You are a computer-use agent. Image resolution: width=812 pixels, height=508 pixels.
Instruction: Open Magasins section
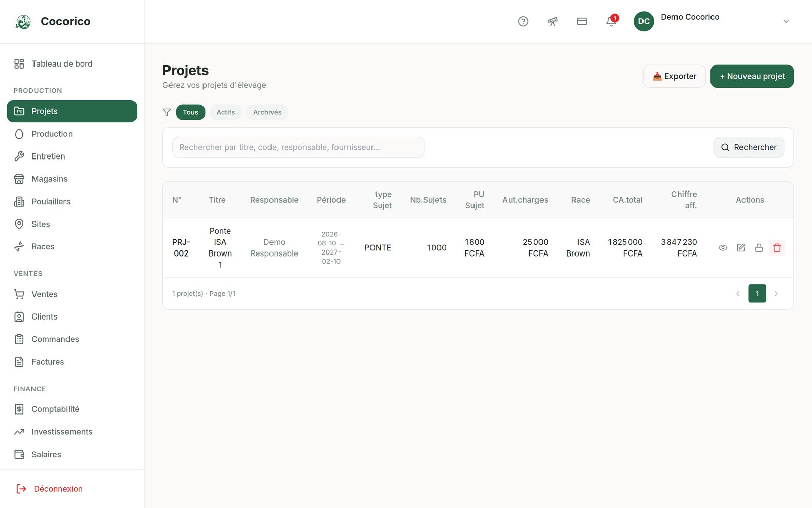[72, 179]
